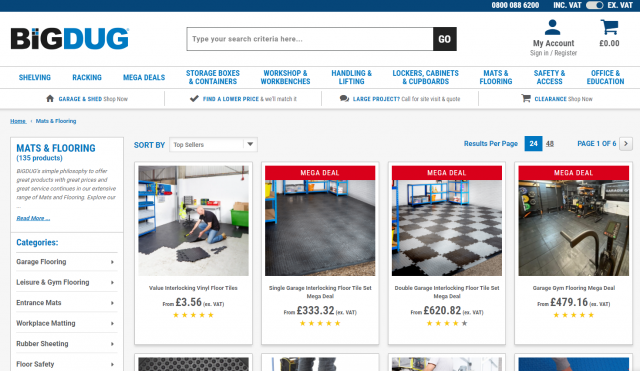Click Large Project site visit link
This screenshot has width=640, height=371.
click(406, 99)
